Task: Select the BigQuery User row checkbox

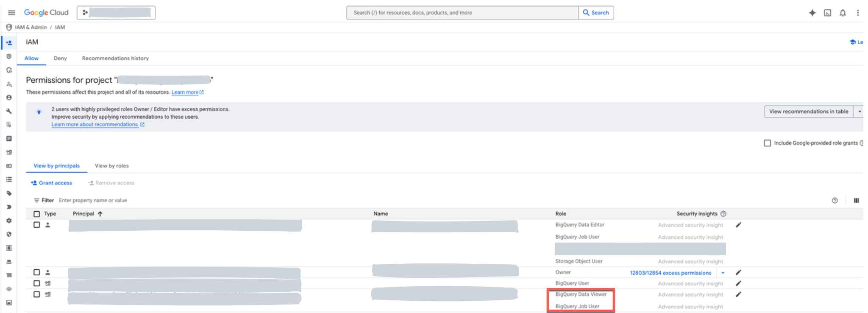Action: [37, 283]
